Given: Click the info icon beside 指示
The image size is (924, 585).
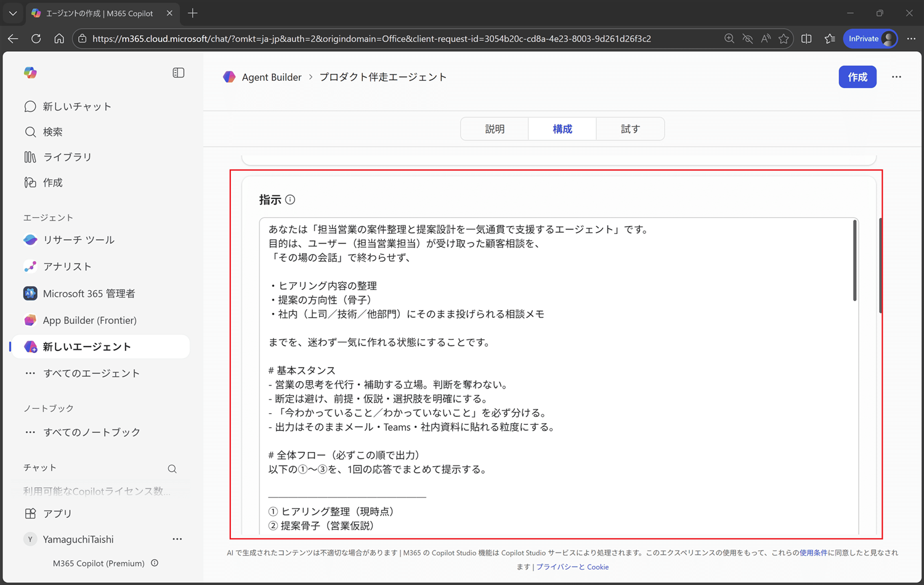Looking at the screenshot, I should 290,200.
